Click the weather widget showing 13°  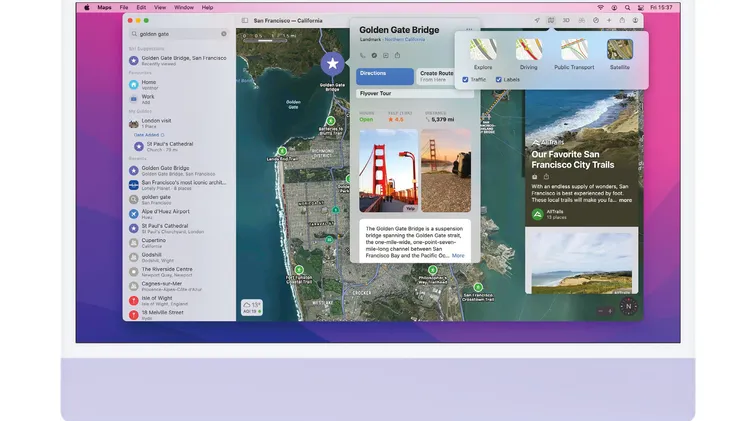click(x=252, y=307)
